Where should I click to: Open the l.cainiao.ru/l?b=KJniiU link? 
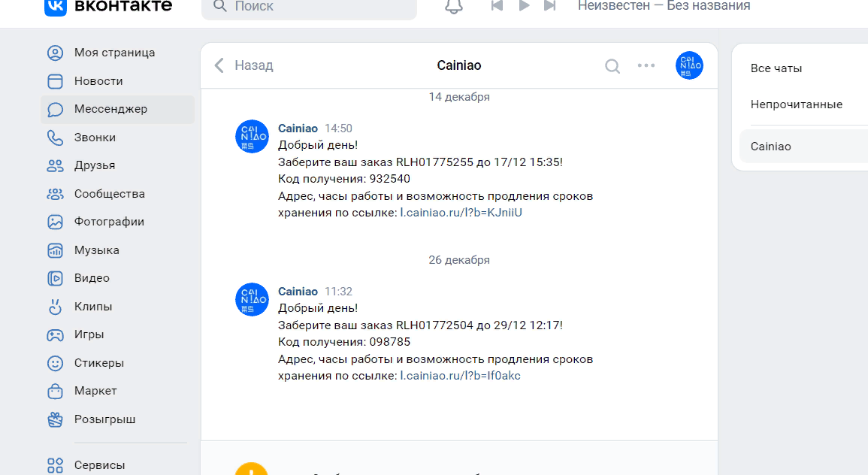click(461, 213)
